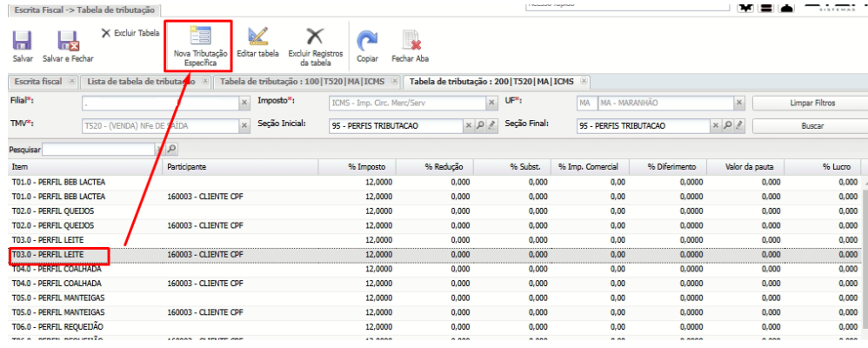
Task: Click 160003 - CLIENTE CPF in T02.0 row
Action: pyautogui.click(x=205, y=225)
